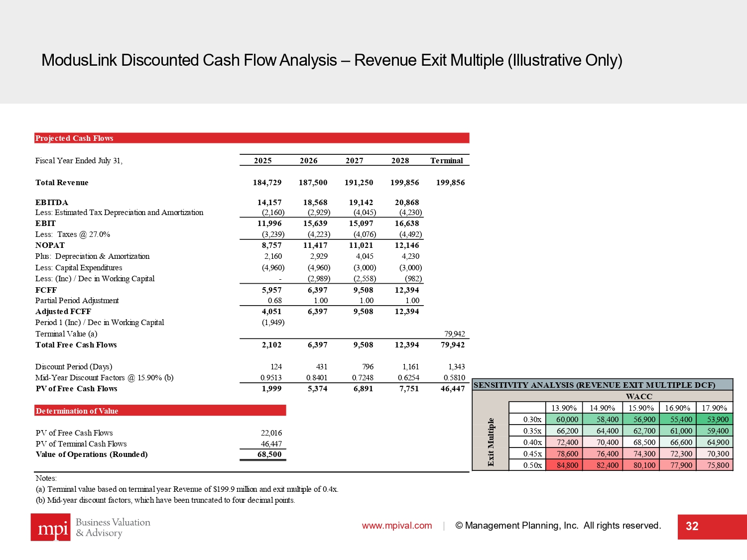Image resolution: width=747 pixels, height=560 pixels.
Task: Click the Business Valuation & Advisory text
Action: tap(113, 528)
